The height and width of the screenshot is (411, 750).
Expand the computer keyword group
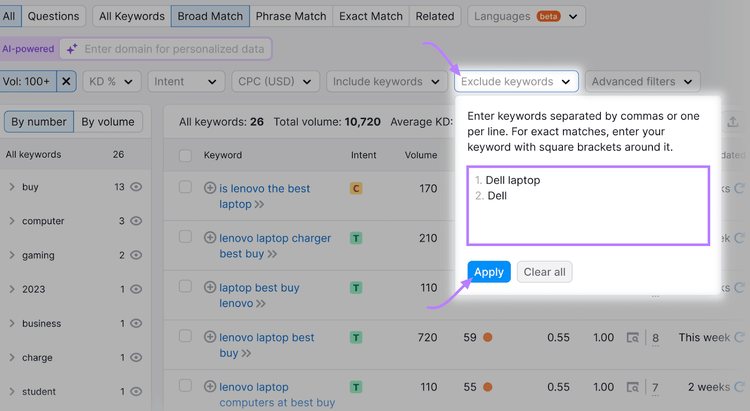click(x=12, y=221)
